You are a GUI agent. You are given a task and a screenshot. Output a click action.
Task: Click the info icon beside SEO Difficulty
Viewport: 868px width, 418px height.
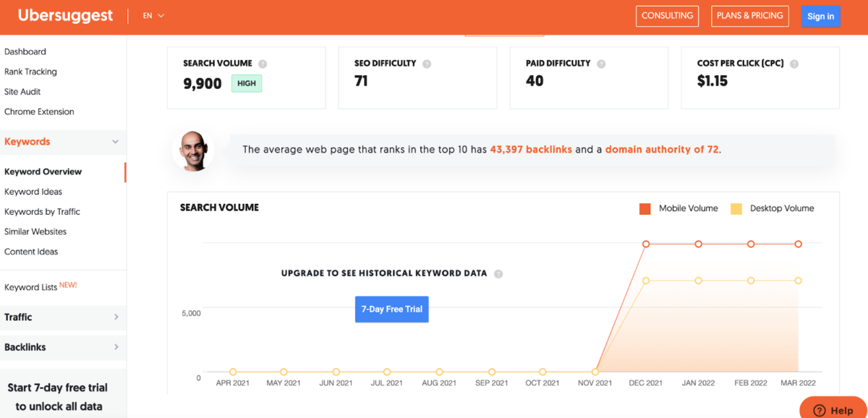[x=427, y=64]
